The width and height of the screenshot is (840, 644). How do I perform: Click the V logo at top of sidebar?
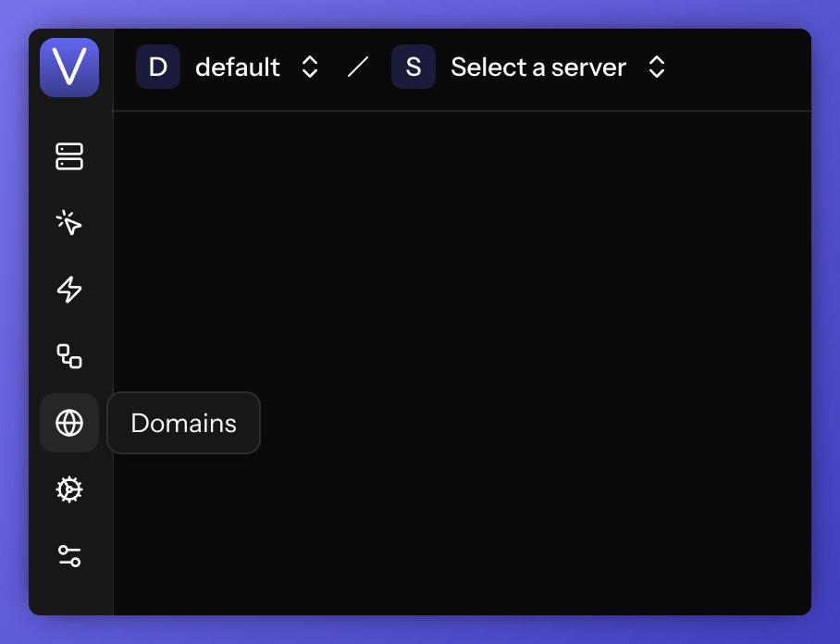69,68
